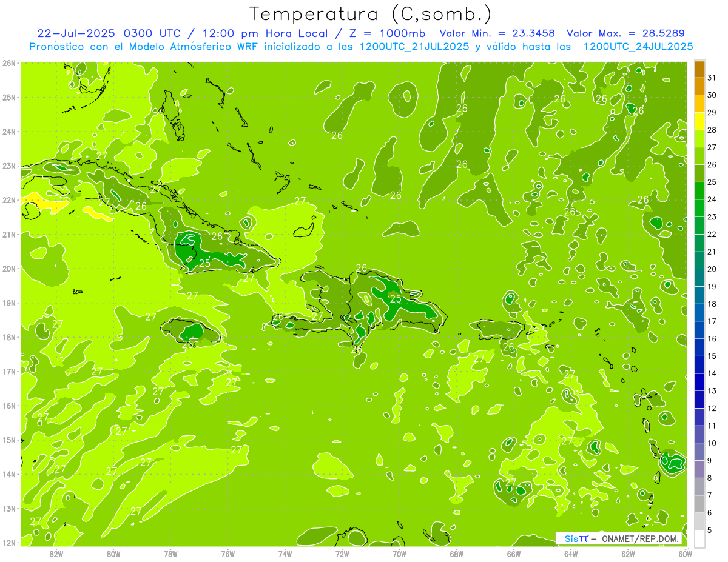Click the latitude axis label 23N
Screen dimensions: 728x562
8,166
